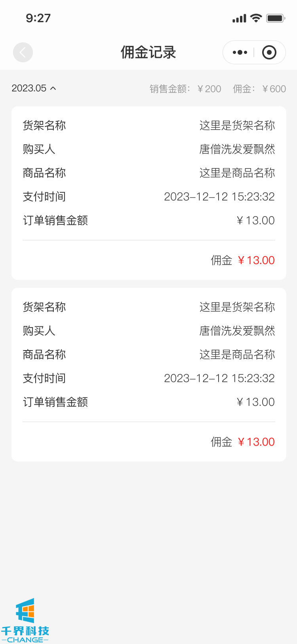
Task: Tap first card's red ¥13.00 commission
Action: (256, 260)
